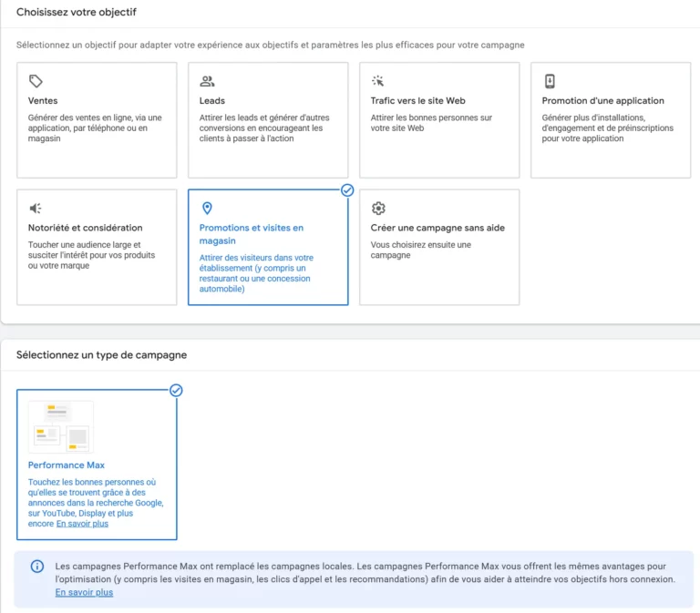Click the location pin icon for store visits
700x613 pixels.
click(x=207, y=209)
